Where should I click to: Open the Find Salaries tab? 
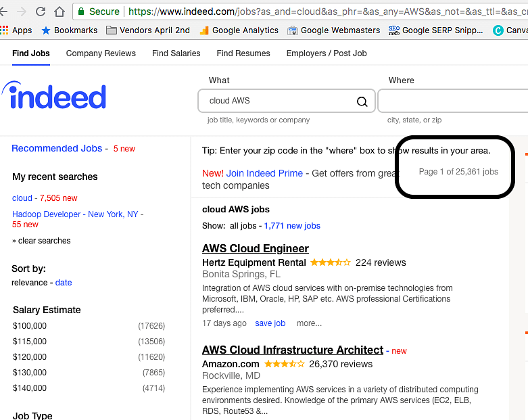176,53
